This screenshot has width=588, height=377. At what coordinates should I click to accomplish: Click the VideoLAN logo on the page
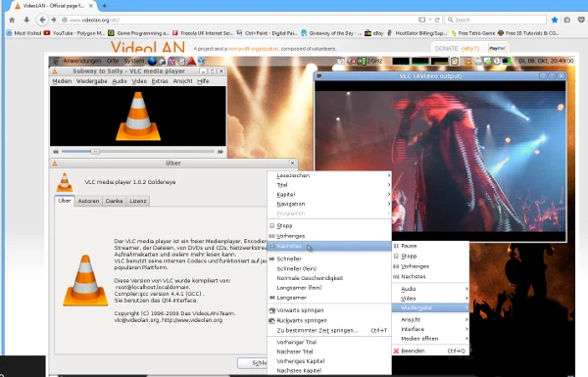pos(147,48)
